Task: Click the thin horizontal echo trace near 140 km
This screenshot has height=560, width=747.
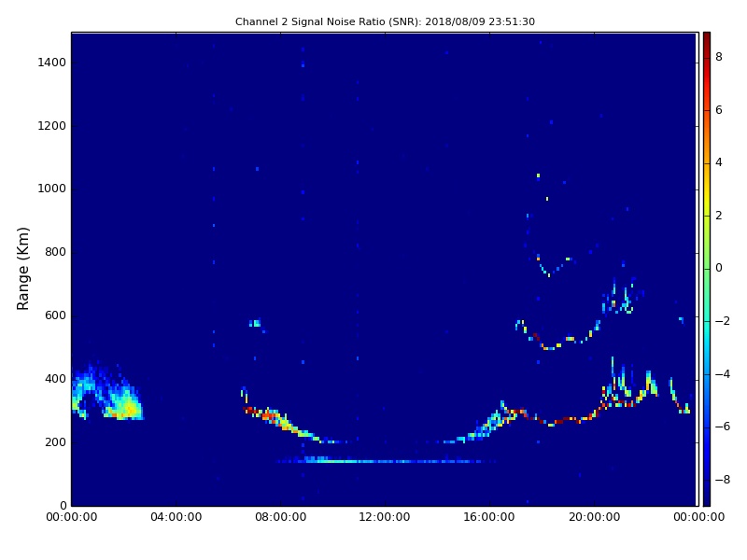Action: click(386, 461)
